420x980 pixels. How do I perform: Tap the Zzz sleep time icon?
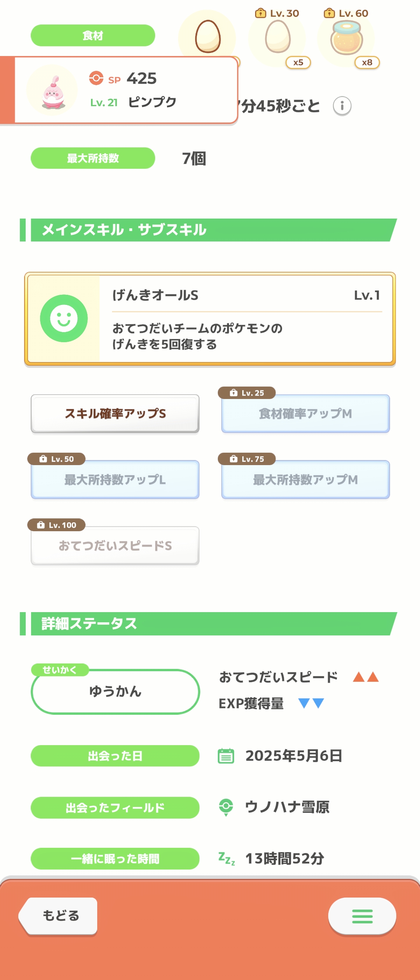(x=226, y=858)
